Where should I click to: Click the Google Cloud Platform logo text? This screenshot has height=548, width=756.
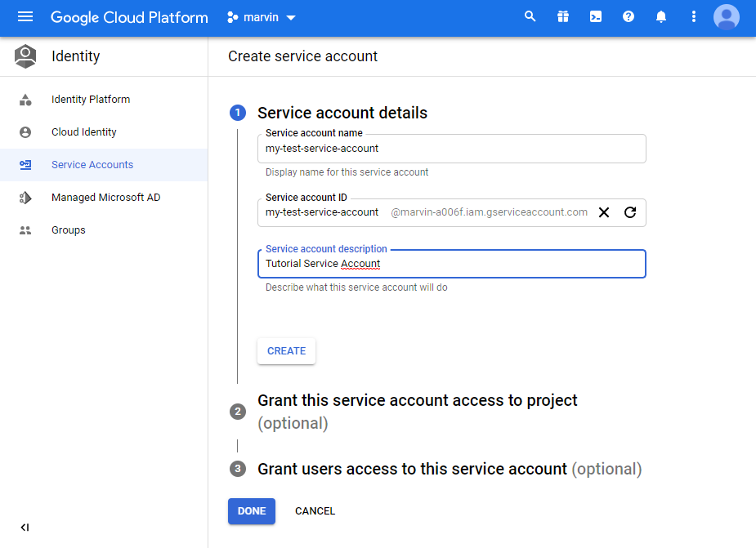(129, 17)
